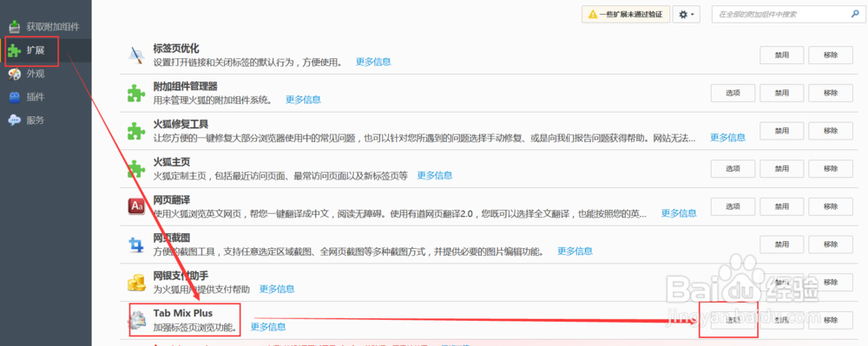Open 选项 for Tab Mix Plus

[x=733, y=319]
